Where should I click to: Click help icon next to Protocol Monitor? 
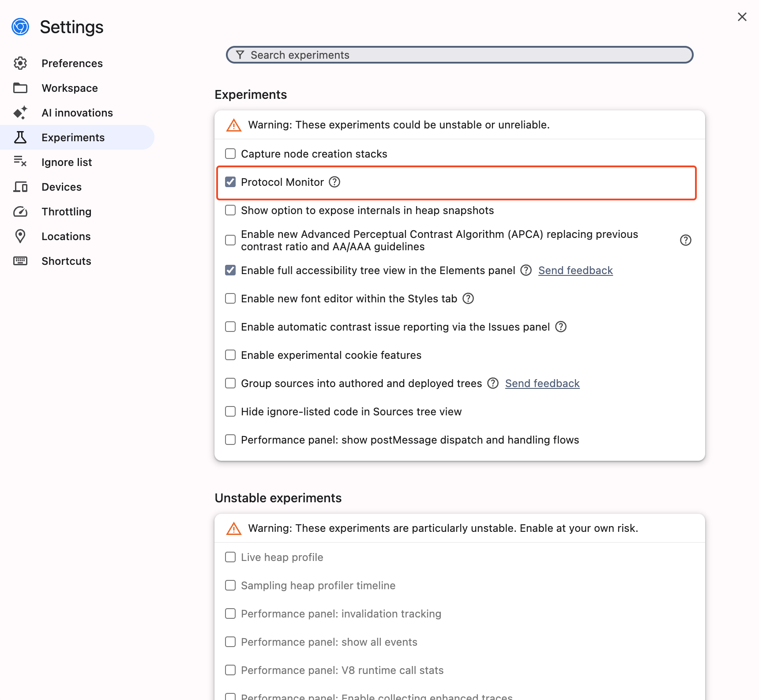pyautogui.click(x=335, y=182)
